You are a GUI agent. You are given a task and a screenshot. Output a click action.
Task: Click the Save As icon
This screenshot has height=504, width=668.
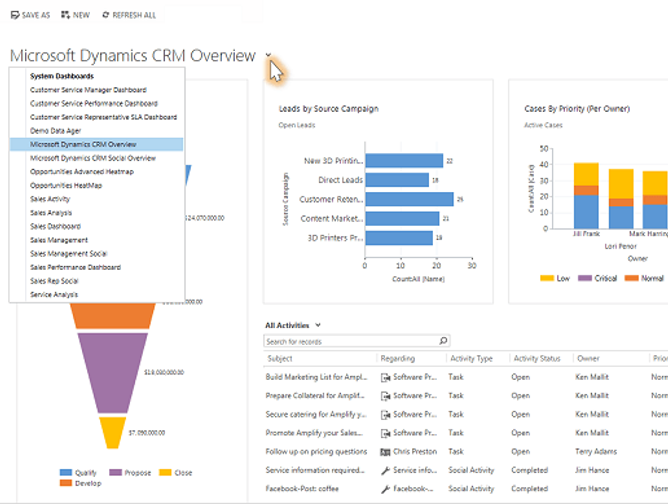click(x=14, y=15)
